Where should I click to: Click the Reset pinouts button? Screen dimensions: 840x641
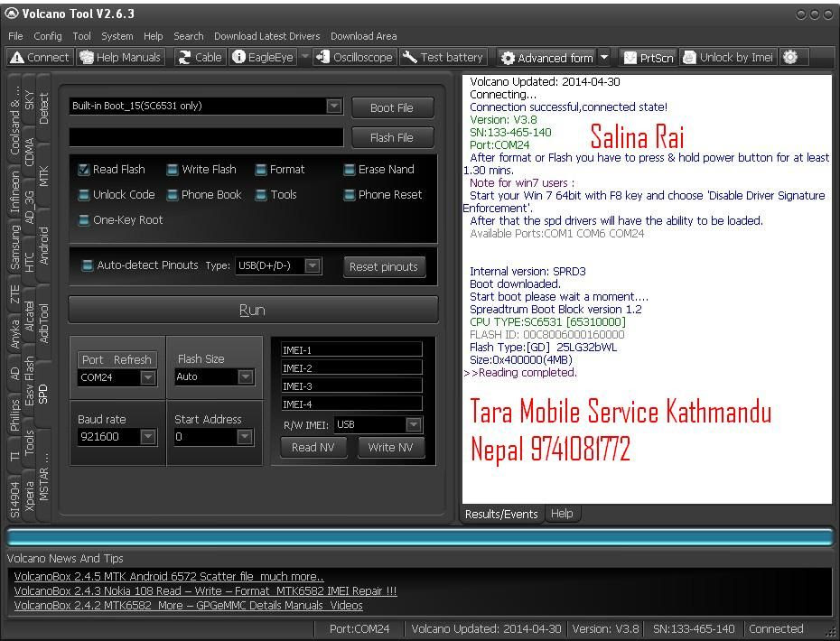click(384, 266)
